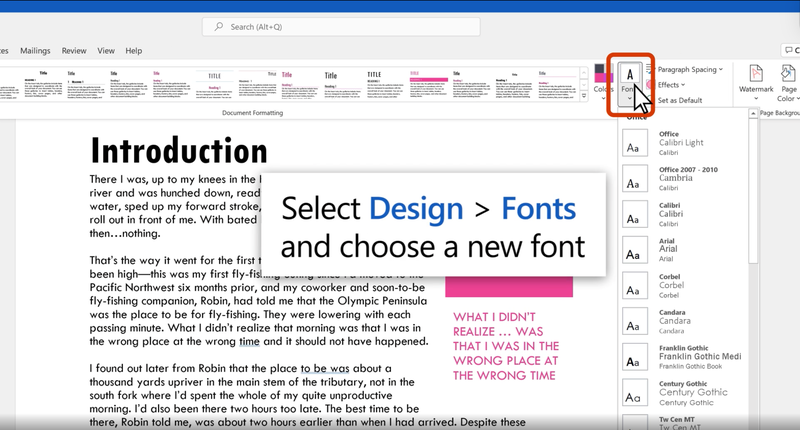The width and height of the screenshot is (800, 430).
Task: Apply the centered framed TITLE style set
Action: [x=214, y=84]
